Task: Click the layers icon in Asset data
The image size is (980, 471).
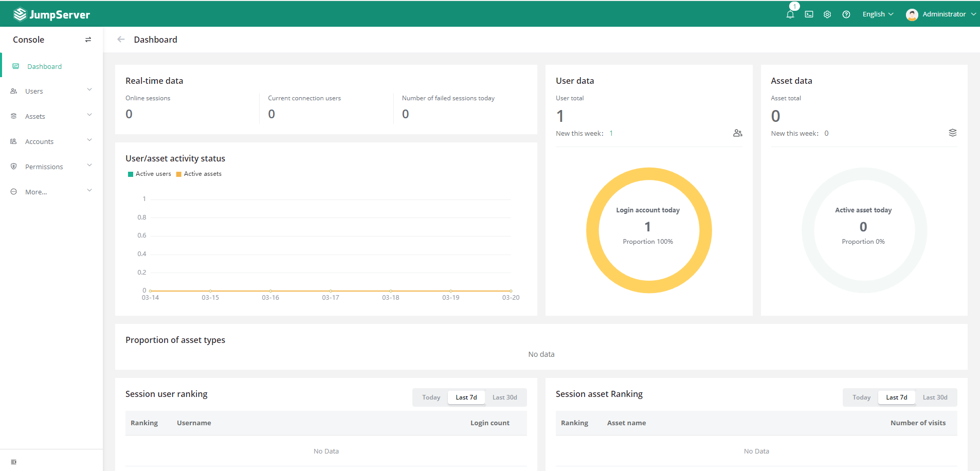Action: (x=952, y=133)
